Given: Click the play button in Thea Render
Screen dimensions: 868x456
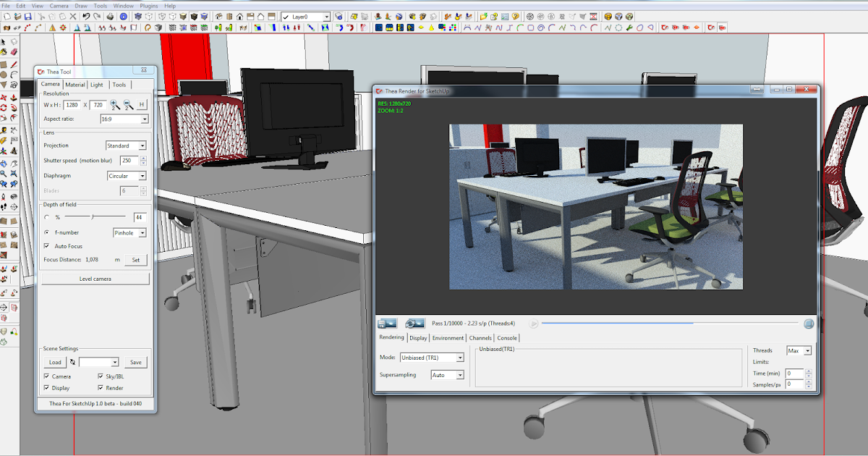Looking at the screenshot, I should (x=533, y=324).
